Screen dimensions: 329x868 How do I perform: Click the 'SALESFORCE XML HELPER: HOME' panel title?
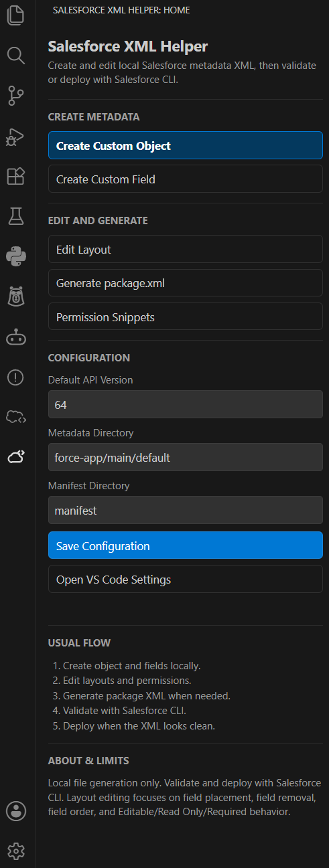(121, 11)
